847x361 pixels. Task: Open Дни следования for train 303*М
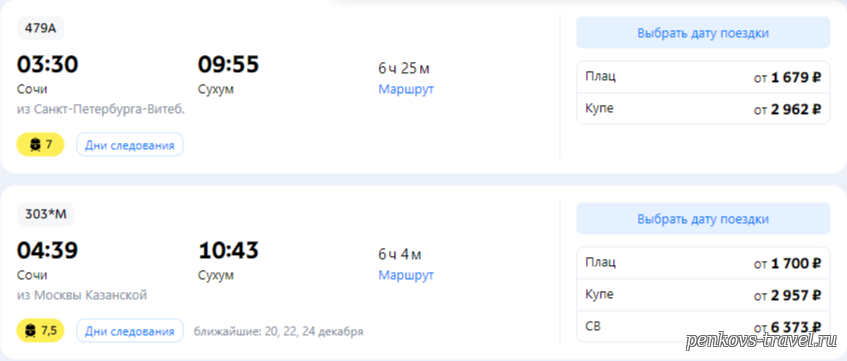click(x=130, y=331)
